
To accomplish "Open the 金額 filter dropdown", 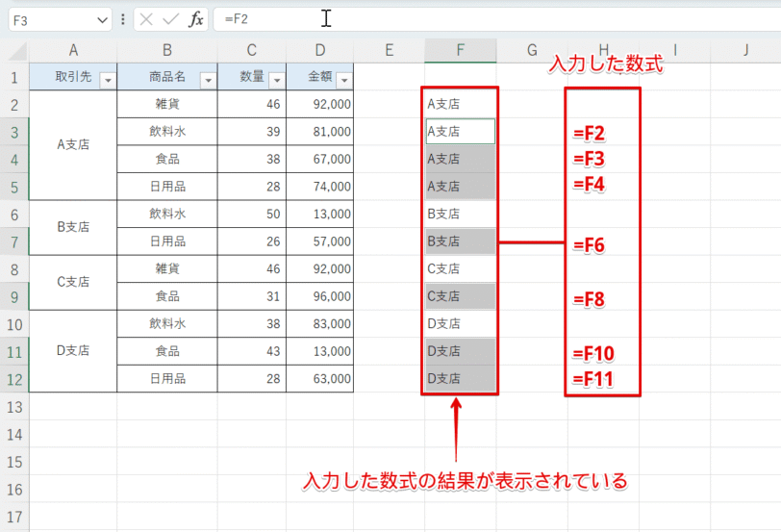I will pos(344,80).
